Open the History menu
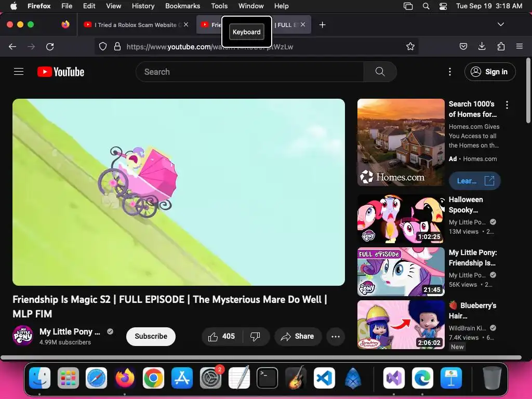 click(143, 6)
